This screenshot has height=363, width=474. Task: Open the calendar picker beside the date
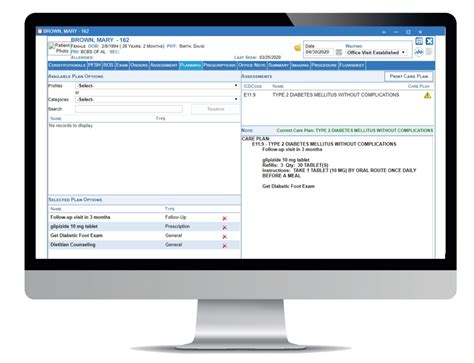(x=339, y=52)
